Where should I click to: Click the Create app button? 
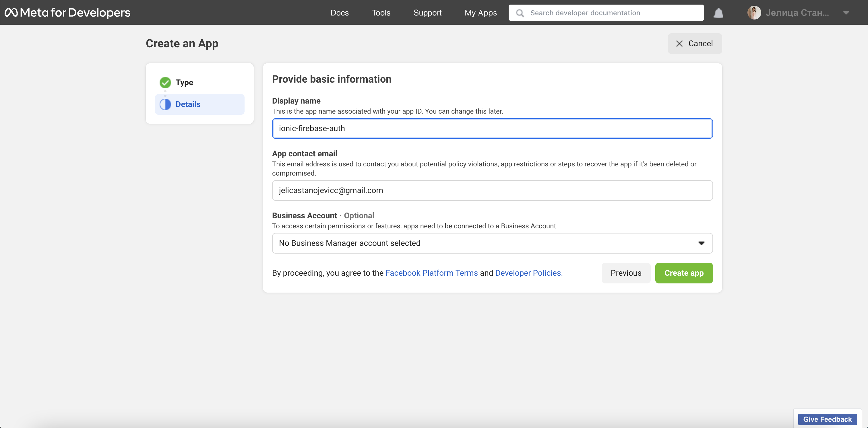(x=684, y=273)
